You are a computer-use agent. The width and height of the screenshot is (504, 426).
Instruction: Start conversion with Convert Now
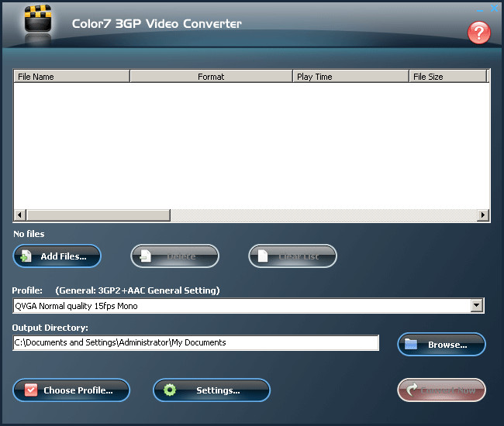tap(441, 390)
